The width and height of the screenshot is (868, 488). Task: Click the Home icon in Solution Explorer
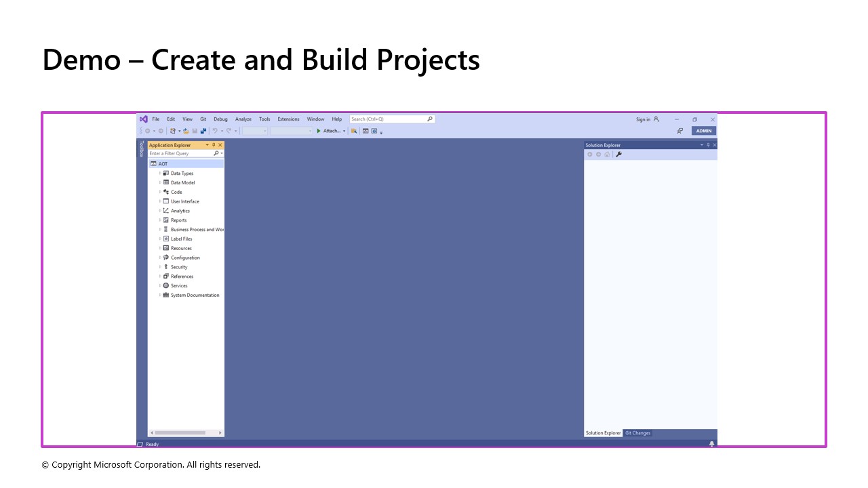[x=607, y=154]
